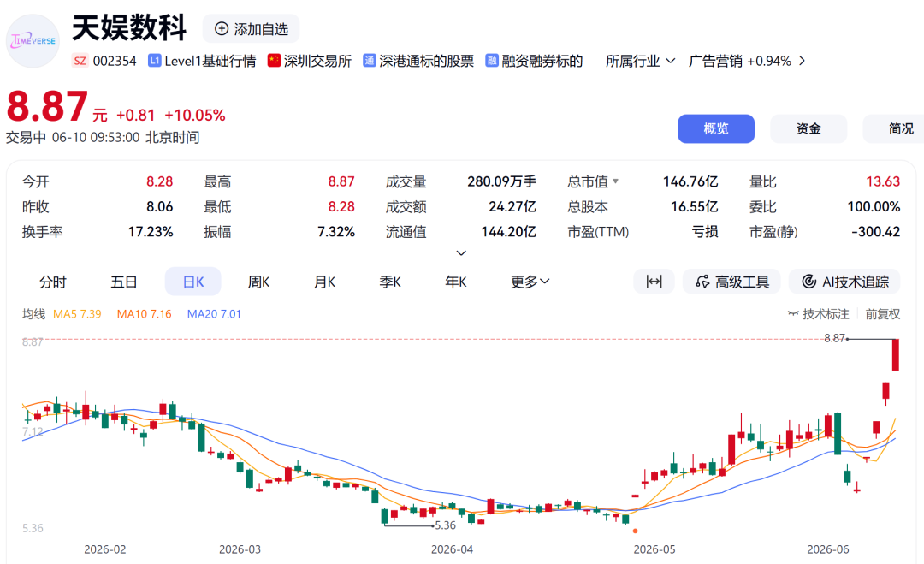Select the 季K chart period
The height and width of the screenshot is (564, 924).
390,282
